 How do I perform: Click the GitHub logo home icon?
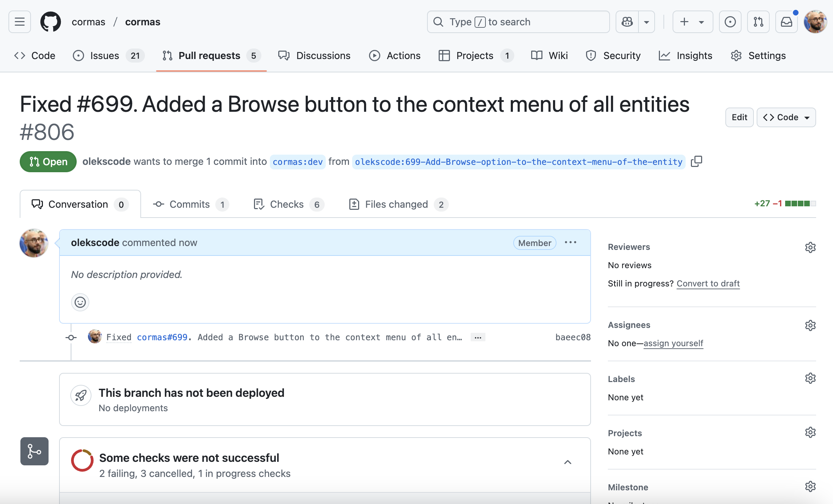(x=51, y=22)
